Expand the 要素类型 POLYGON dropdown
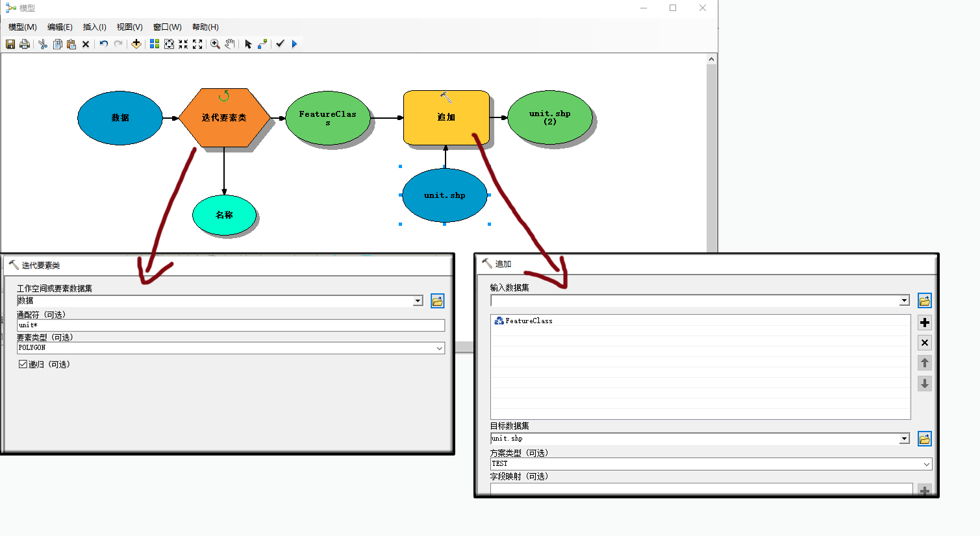 click(440, 348)
